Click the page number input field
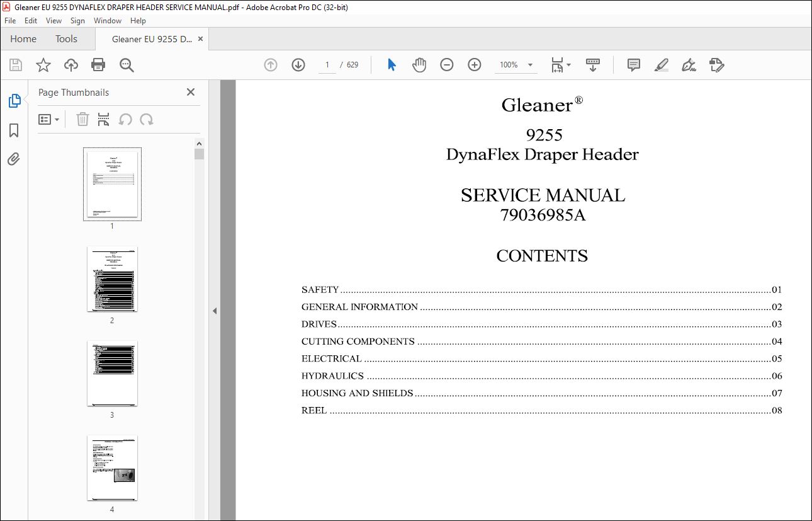The width and height of the screenshot is (812, 521). point(327,65)
